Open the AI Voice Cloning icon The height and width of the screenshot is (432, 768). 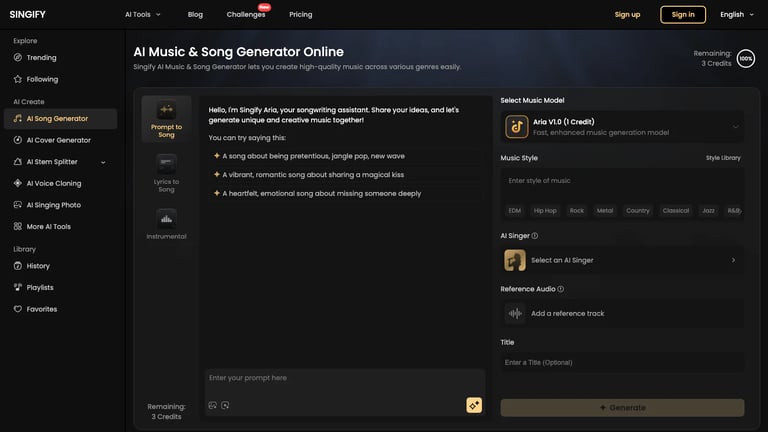18,183
